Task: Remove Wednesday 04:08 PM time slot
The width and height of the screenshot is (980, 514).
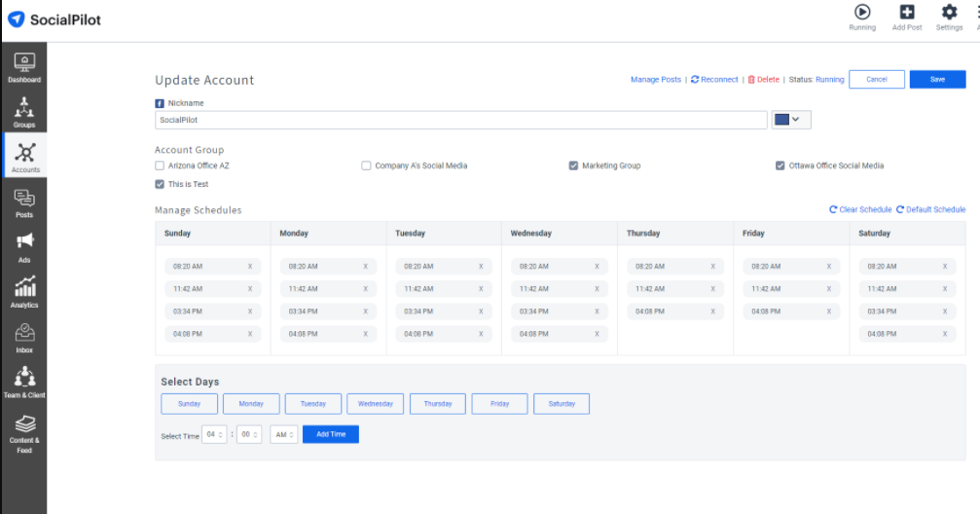Action: [597, 334]
